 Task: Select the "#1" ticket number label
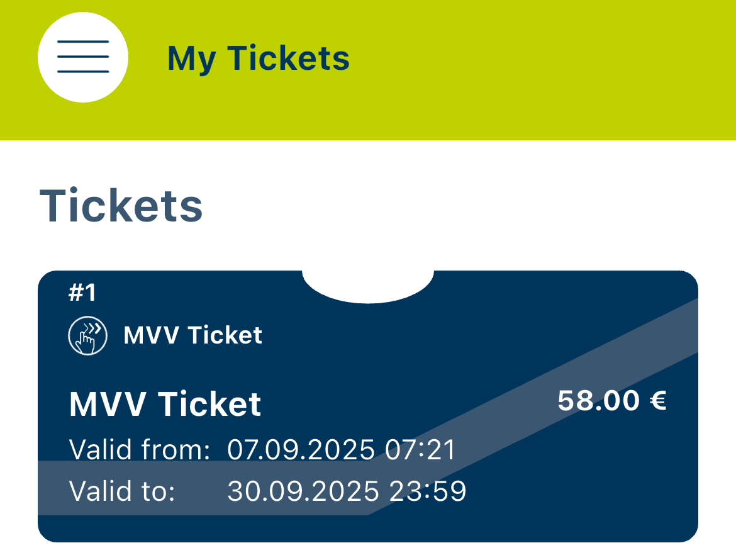[82, 293]
